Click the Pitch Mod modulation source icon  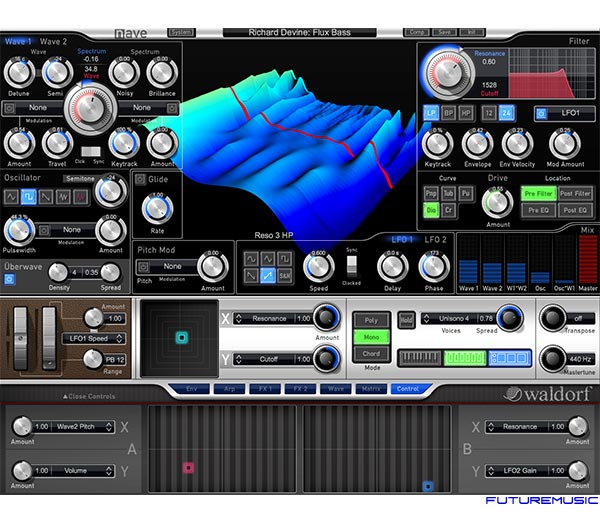(x=143, y=267)
